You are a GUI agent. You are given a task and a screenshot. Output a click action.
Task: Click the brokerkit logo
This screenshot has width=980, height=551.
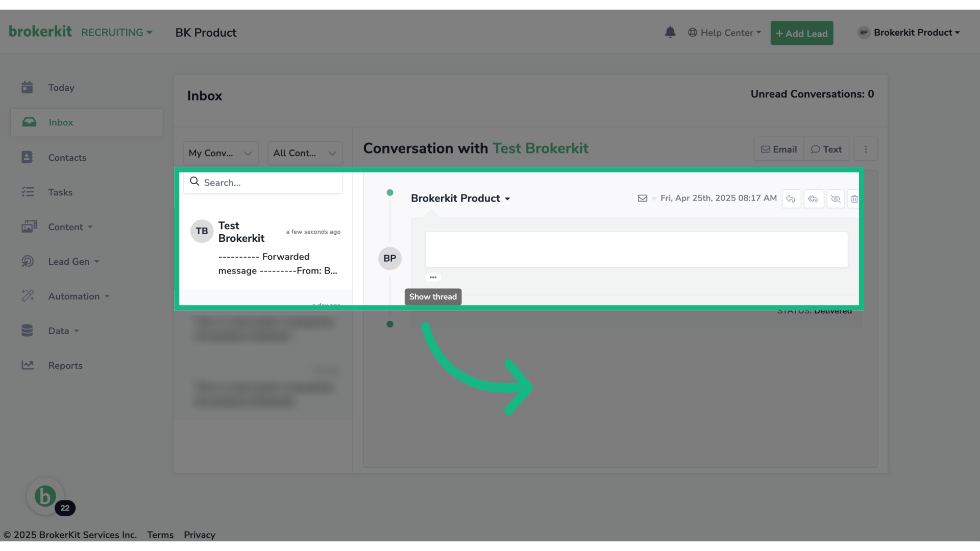[x=40, y=32]
